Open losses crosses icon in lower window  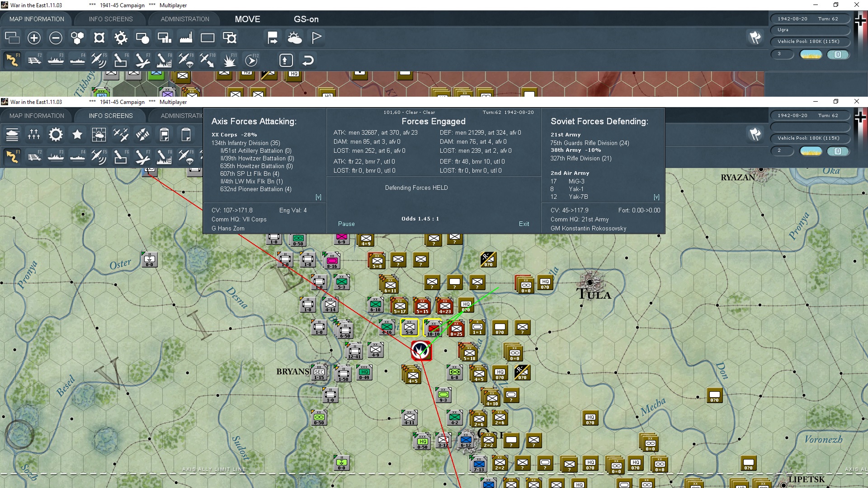(34, 135)
